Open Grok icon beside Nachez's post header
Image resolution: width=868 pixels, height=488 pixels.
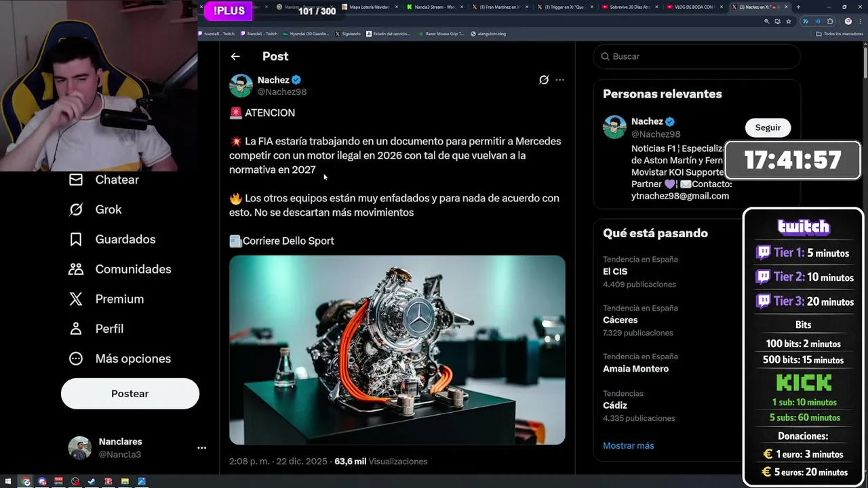[544, 80]
